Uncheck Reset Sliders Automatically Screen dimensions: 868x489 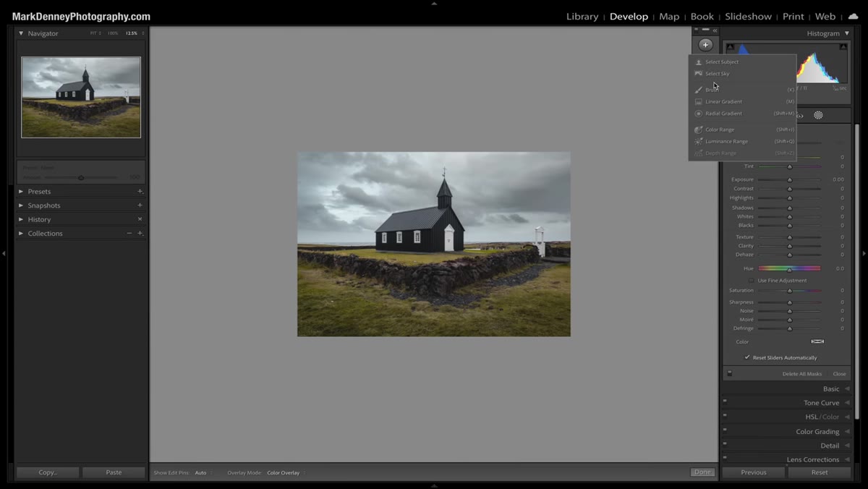[x=747, y=357]
